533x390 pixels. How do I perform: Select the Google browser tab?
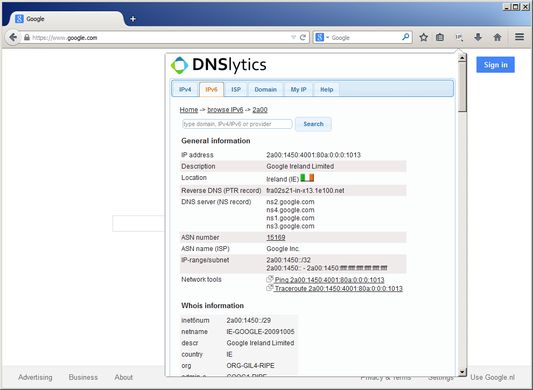coord(66,19)
